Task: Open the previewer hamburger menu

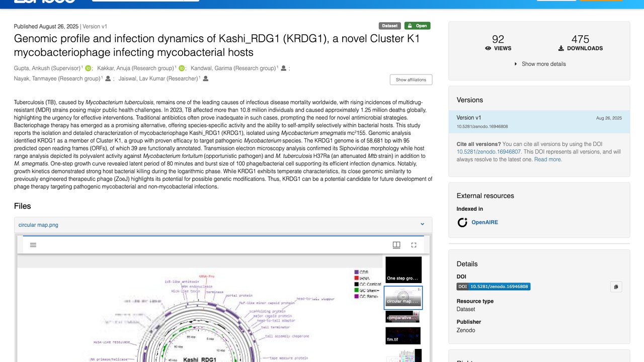Action: [x=33, y=245]
